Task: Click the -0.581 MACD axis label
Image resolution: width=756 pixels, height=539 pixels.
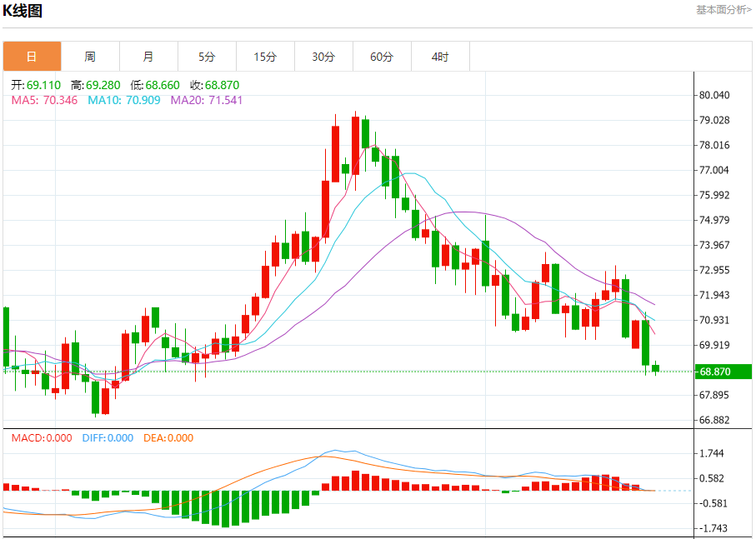Action: [713, 503]
